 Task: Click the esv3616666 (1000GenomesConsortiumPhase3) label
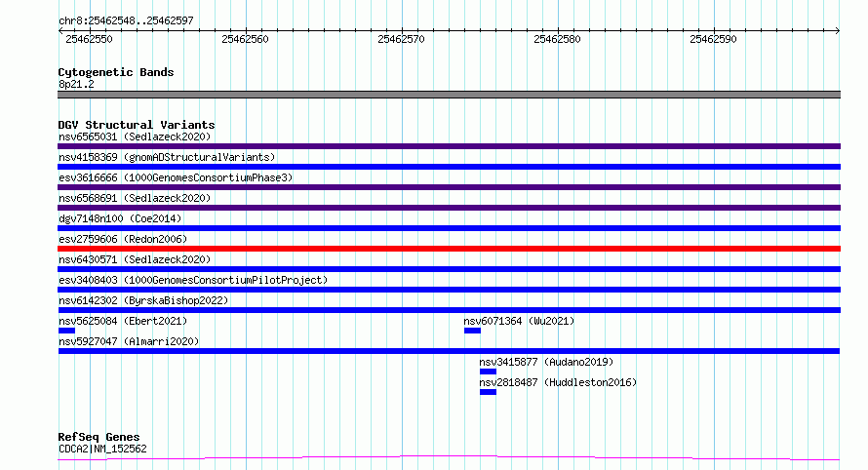point(176,177)
